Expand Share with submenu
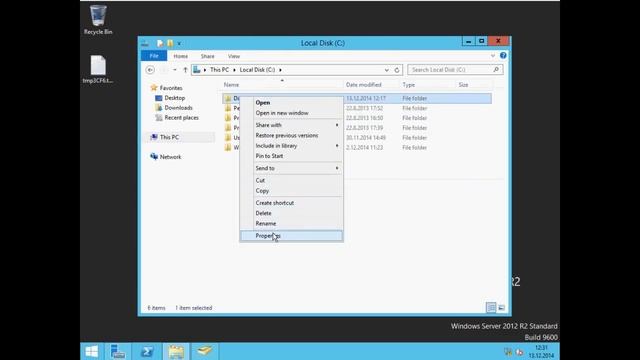Image resolution: width=640 pixels, height=360 pixels. point(337,125)
